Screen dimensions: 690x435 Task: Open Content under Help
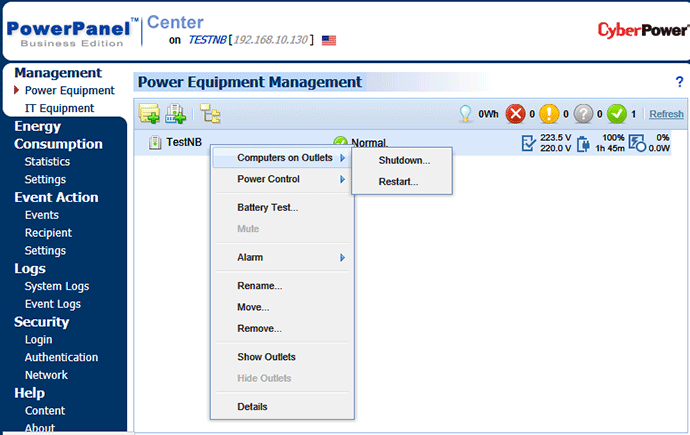pos(45,411)
